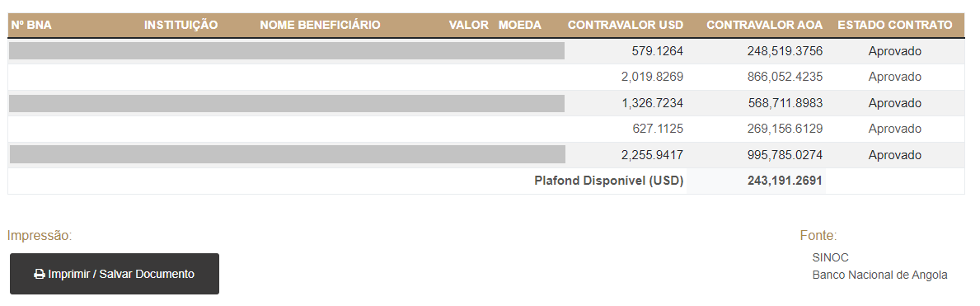Click the CONTRAVALOR USD column header
This screenshot has width=980, height=306.
click(626, 25)
